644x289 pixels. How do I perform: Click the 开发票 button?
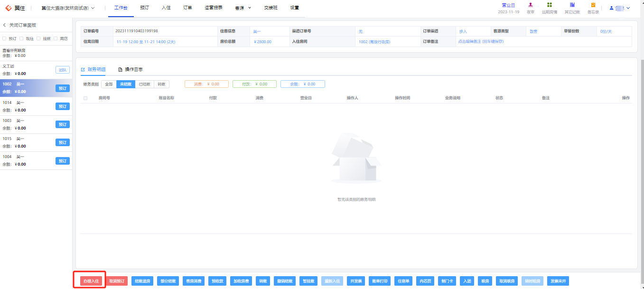pyautogui.click(x=356, y=281)
